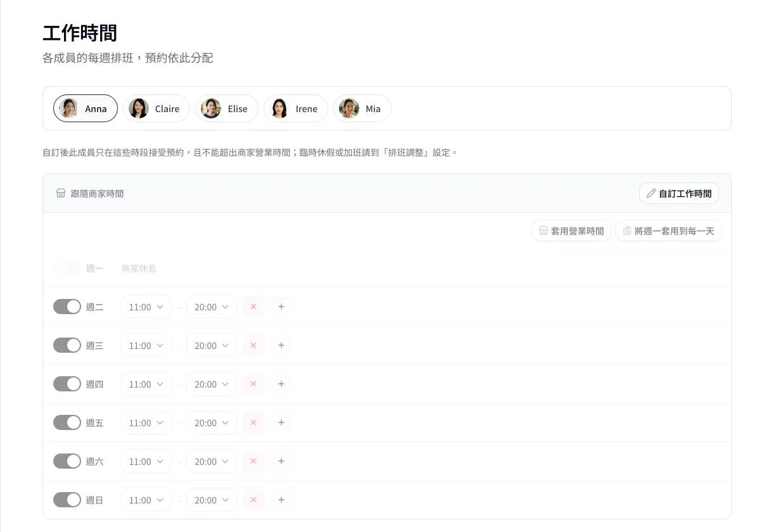The height and width of the screenshot is (532, 773).
Task: Toggle the 週三 working day switch
Action: tap(67, 345)
